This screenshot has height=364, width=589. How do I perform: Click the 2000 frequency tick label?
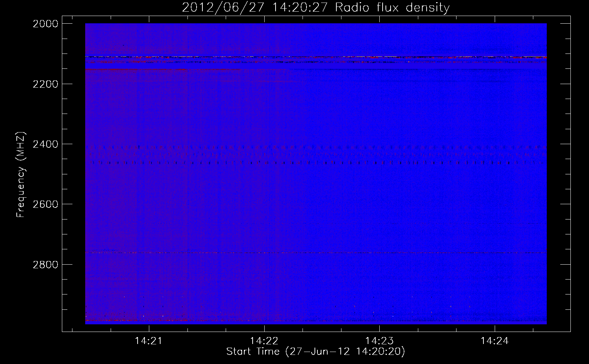pos(46,24)
